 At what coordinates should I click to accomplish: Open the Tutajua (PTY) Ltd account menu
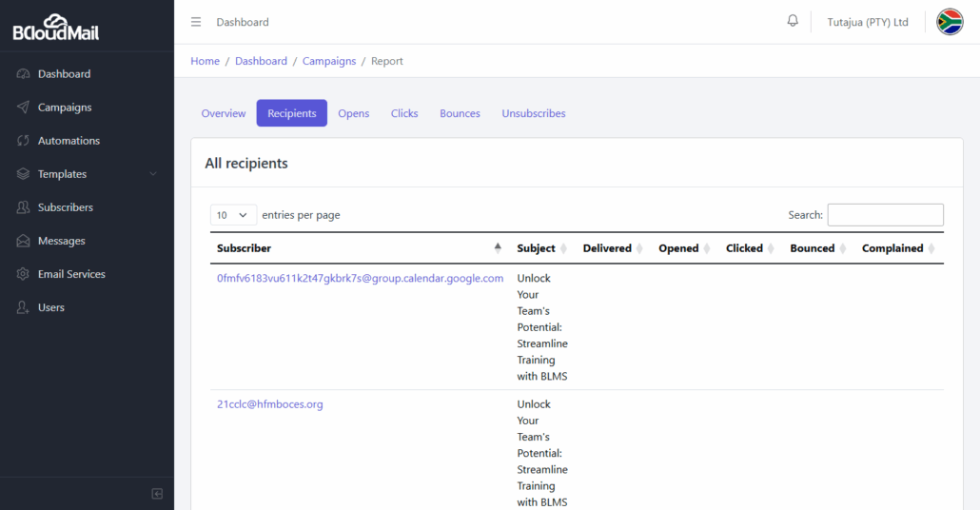[x=868, y=22]
